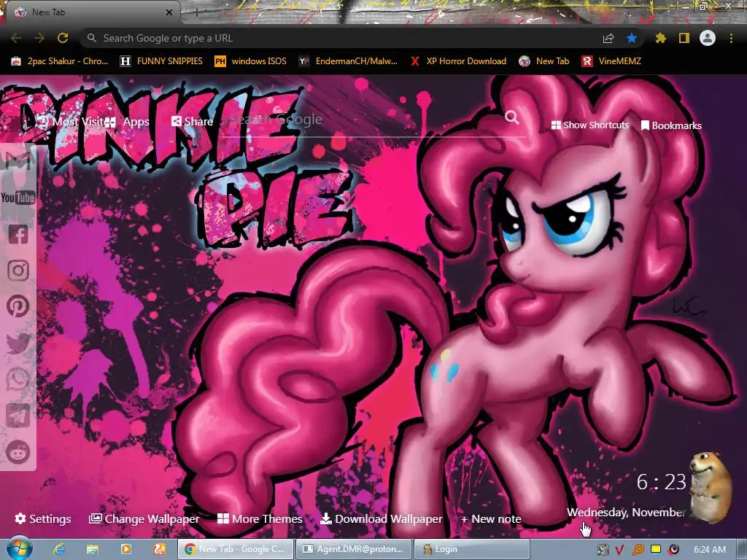This screenshot has height=560, width=747.
Task: Open Telegram from the left sidebar
Action: pos(18,415)
